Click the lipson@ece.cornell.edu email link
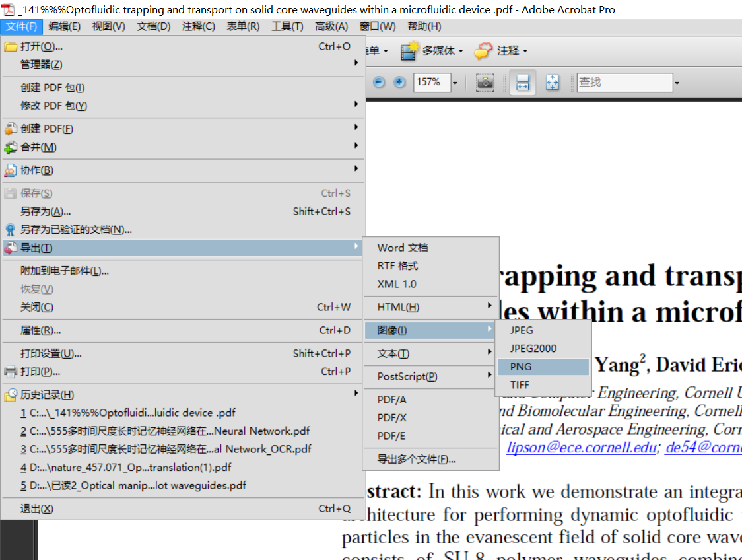Screen dimensions: 742x560 pos(581,447)
